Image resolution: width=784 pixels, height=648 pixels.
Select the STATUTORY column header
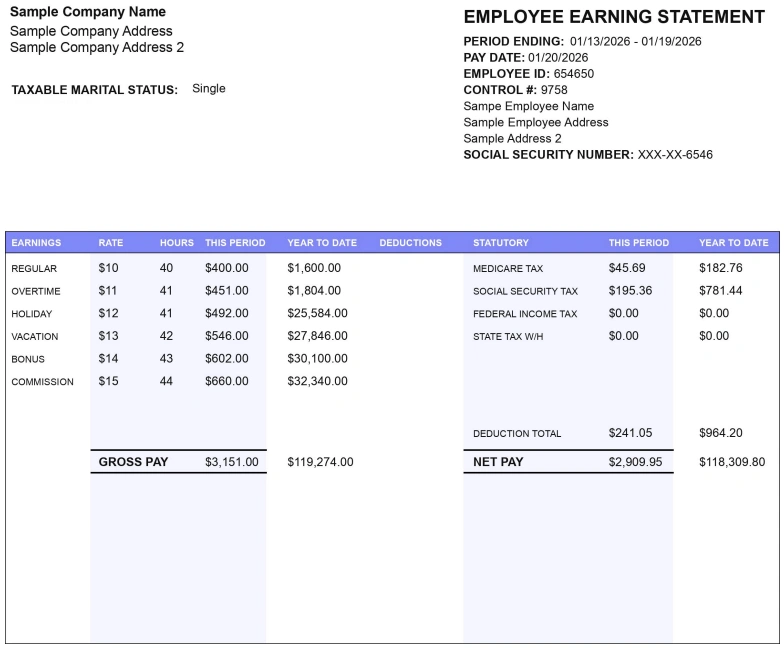point(501,243)
